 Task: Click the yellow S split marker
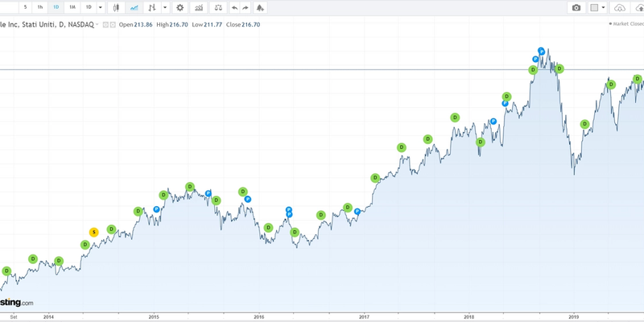point(93,232)
